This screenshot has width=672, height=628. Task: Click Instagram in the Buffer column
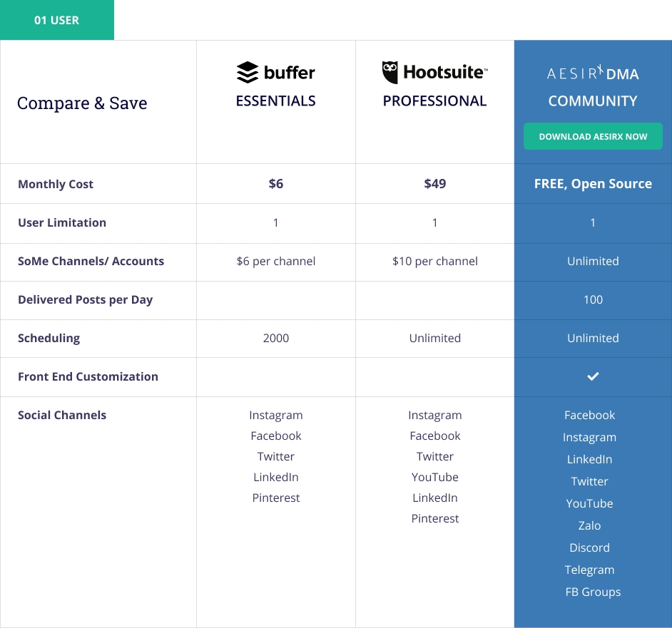pyautogui.click(x=275, y=416)
